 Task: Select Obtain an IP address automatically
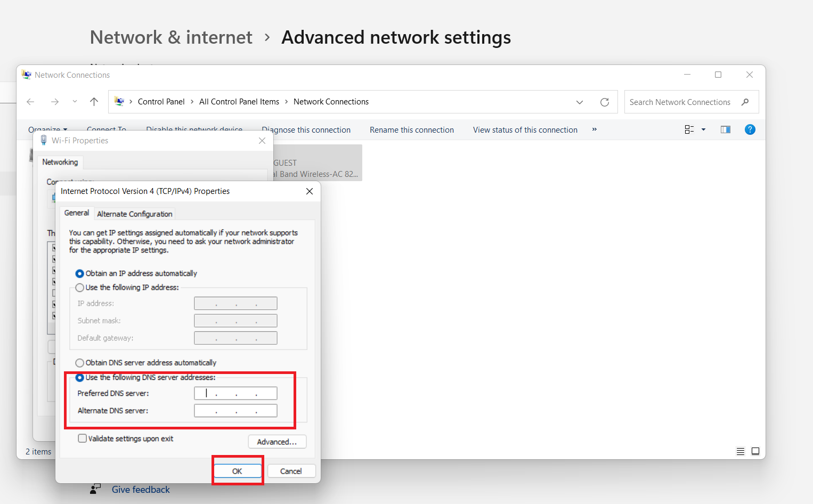136,273
